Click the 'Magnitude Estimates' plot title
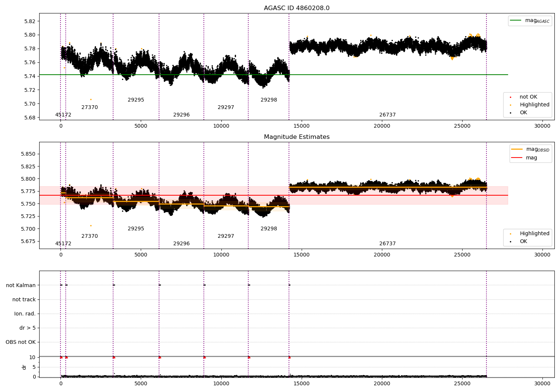This screenshot has height=392, width=560. 296,137
